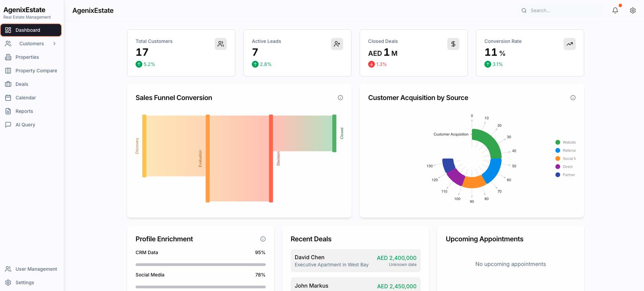Open the notifications bell
644x291 pixels.
click(x=615, y=10)
